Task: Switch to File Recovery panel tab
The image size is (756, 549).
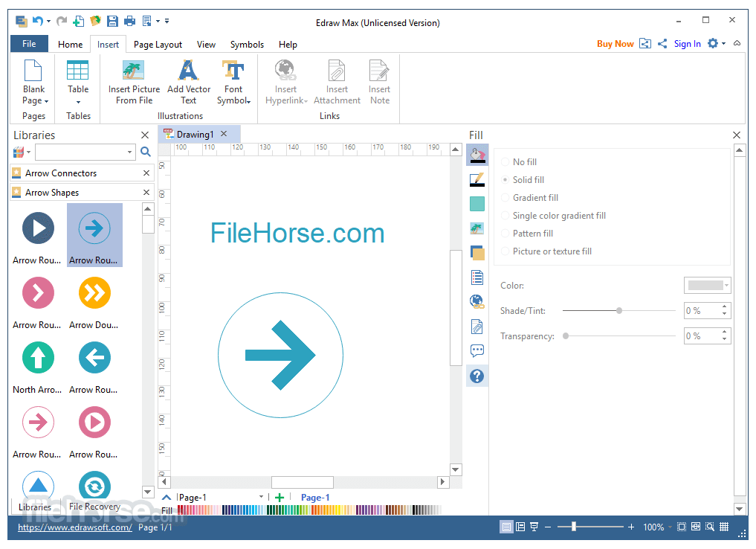Action: tap(94, 506)
